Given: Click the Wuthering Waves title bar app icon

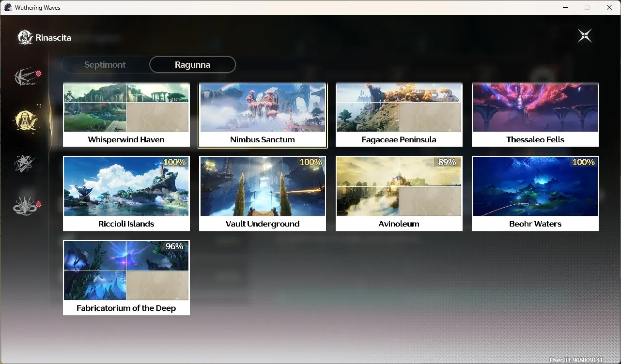Looking at the screenshot, I should point(8,7).
